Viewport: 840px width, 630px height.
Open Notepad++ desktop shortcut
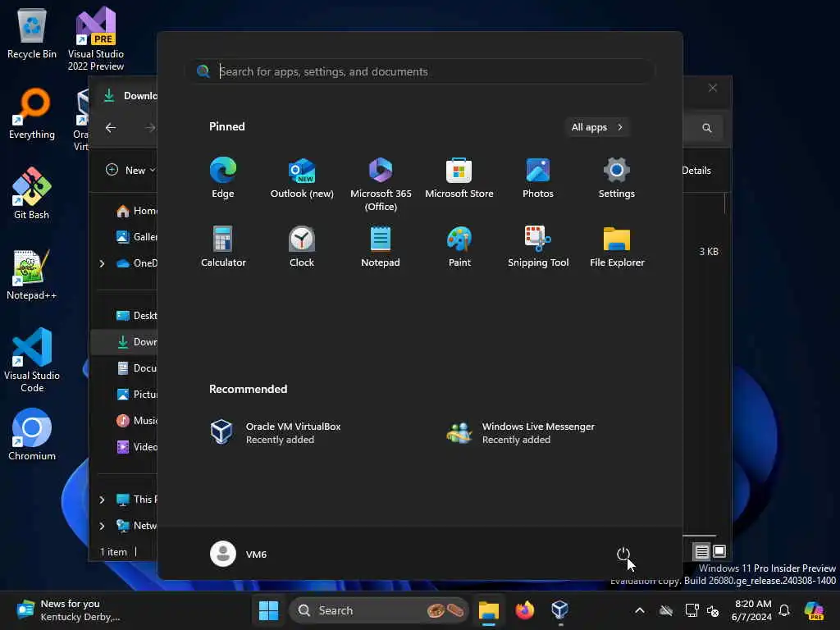point(32,274)
